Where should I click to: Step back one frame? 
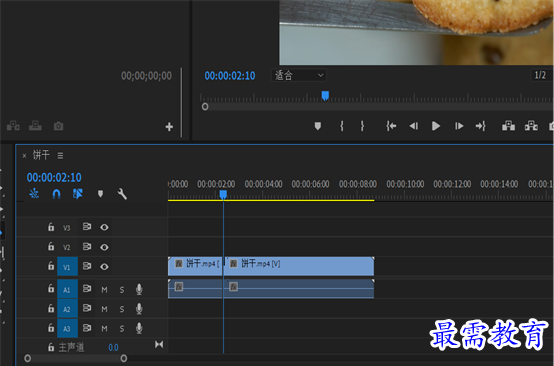pyautogui.click(x=414, y=126)
